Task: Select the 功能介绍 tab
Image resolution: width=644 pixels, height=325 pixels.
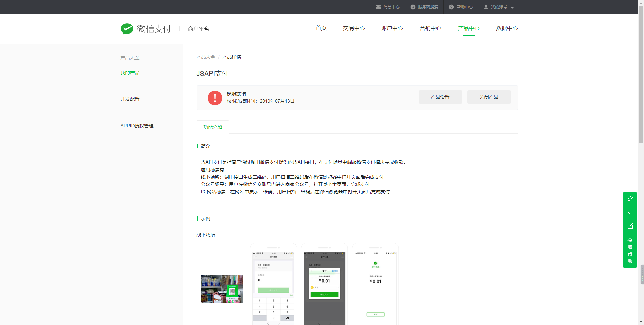Action: pos(213,127)
